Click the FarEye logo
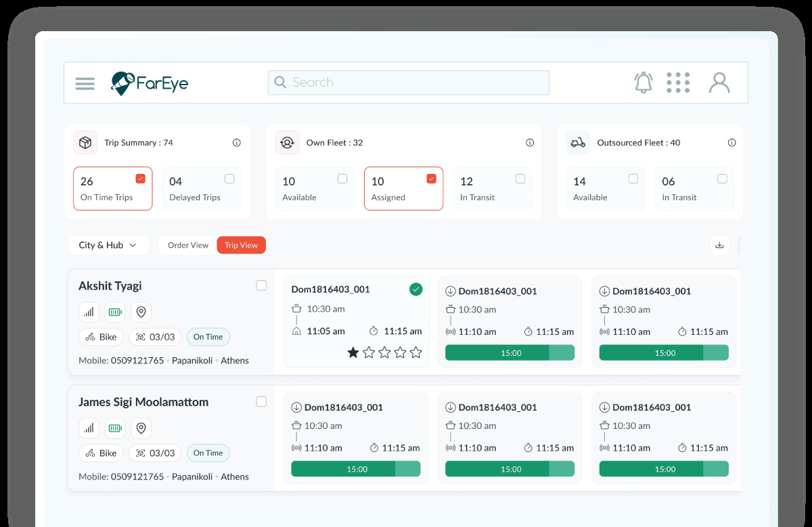The height and width of the screenshot is (527, 812). coord(149,83)
